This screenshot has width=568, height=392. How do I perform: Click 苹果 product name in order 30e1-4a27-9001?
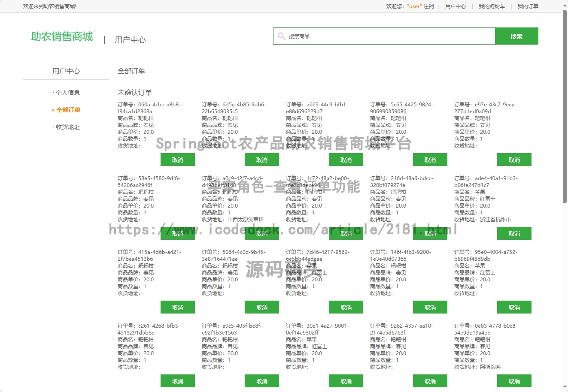tap(312, 340)
